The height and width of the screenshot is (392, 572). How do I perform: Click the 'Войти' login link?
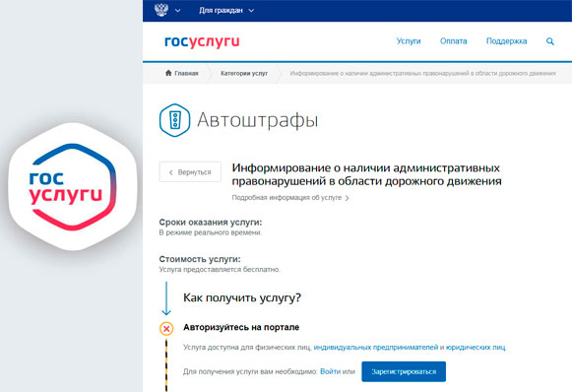click(330, 371)
